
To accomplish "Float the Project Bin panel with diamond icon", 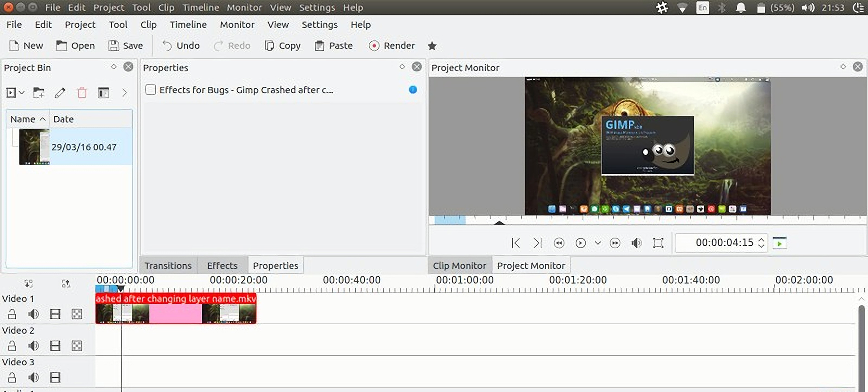I will (x=114, y=67).
